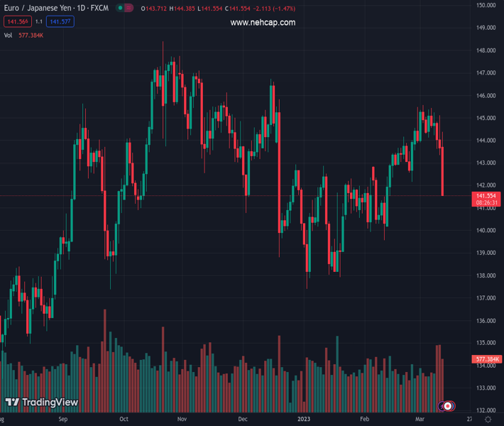Click the TradingView logo
The height and width of the screenshot is (426, 504).
point(41,403)
